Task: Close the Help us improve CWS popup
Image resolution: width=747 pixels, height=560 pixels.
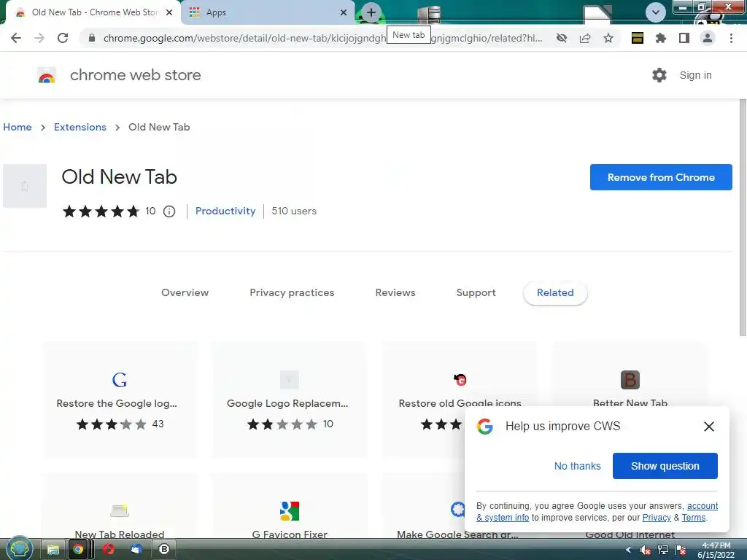Action: pyautogui.click(x=709, y=427)
